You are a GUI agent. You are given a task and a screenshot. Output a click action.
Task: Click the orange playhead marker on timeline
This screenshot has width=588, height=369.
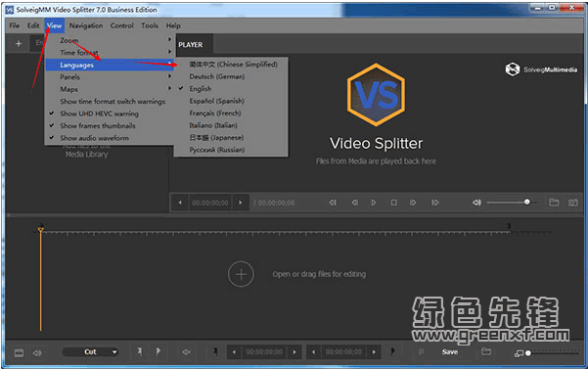pyautogui.click(x=40, y=229)
